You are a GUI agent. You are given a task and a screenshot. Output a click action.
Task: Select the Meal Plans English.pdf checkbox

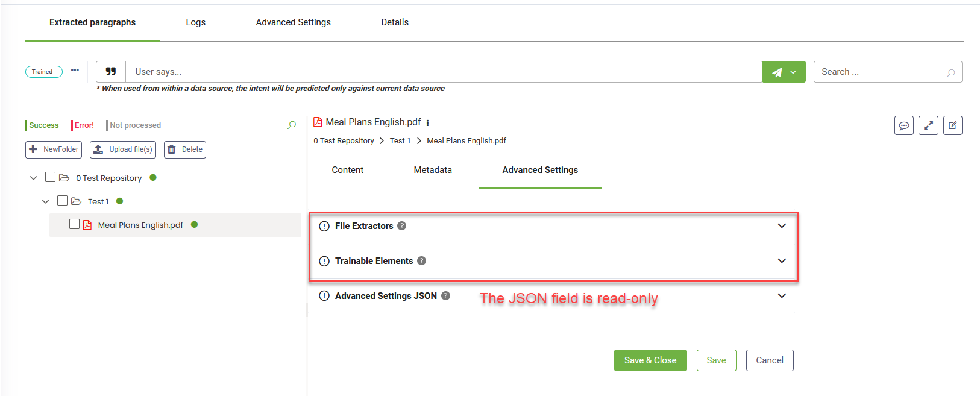pos(75,224)
